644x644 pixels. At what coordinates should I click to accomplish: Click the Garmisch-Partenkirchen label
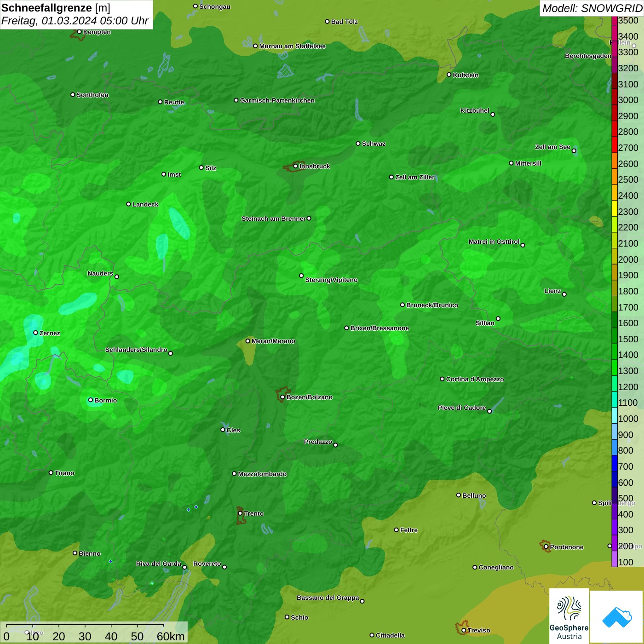[277, 100]
